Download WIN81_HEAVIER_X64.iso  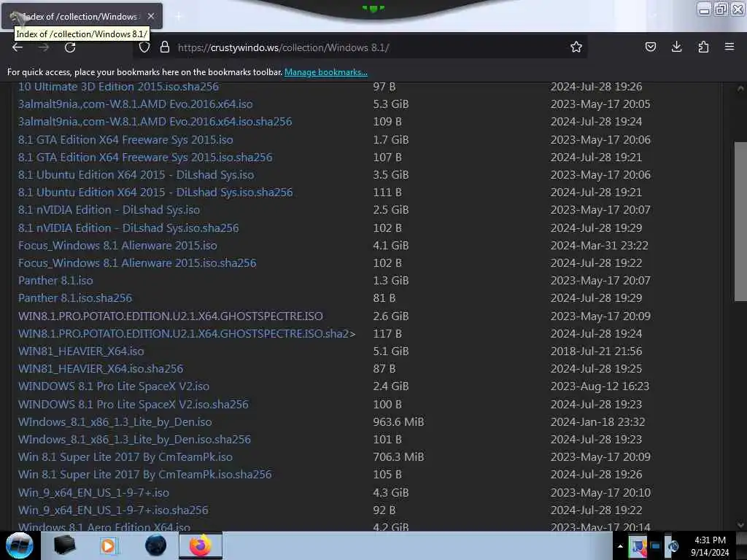pos(81,351)
